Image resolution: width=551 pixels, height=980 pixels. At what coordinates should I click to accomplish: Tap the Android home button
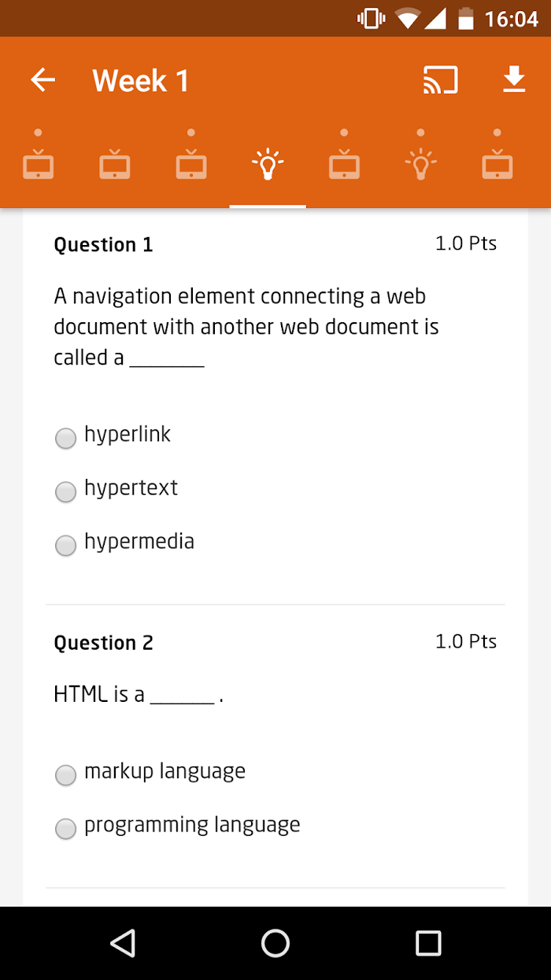[275, 942]
